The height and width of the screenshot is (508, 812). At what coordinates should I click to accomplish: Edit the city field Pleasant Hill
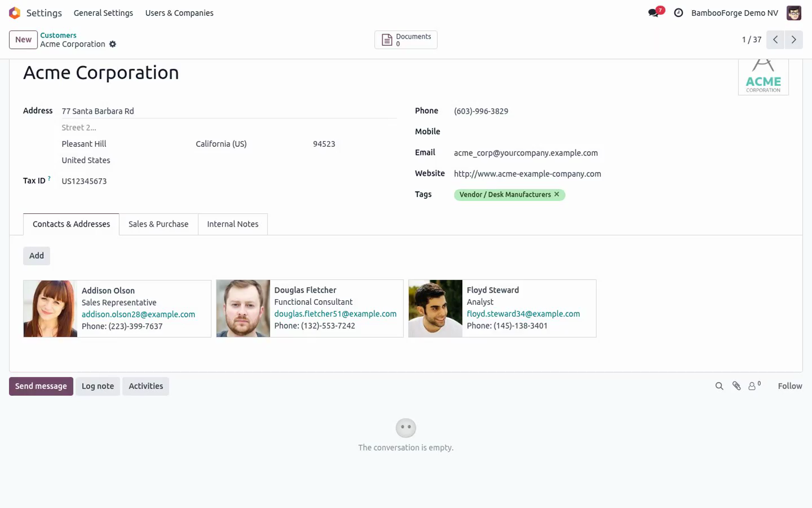126,144
